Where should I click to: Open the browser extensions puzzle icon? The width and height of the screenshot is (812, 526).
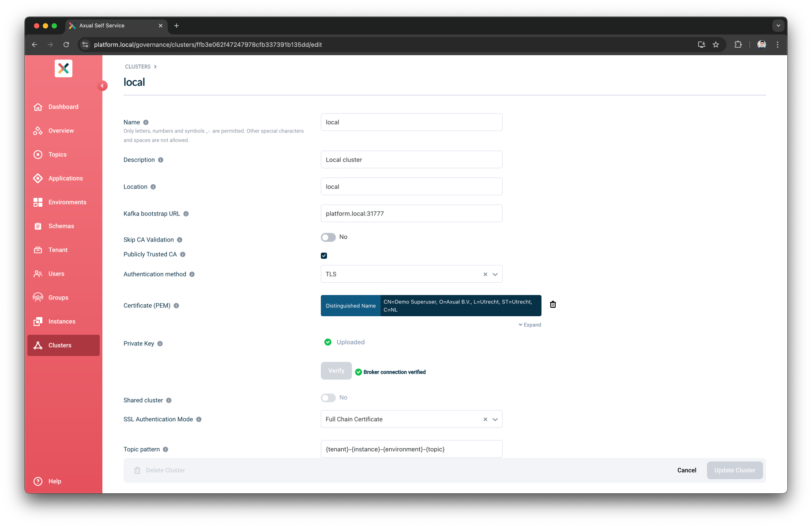click(738, 45)
